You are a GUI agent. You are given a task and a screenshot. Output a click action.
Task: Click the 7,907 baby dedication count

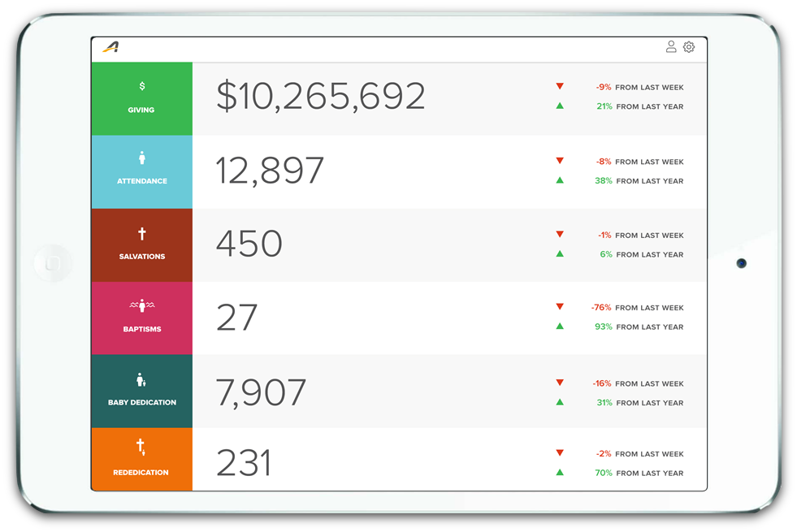(x=261, y=393)
